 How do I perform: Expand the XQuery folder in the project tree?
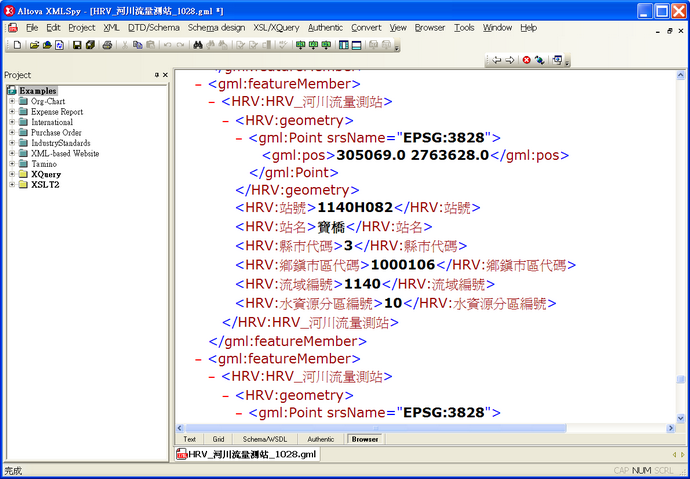[12, 174]
